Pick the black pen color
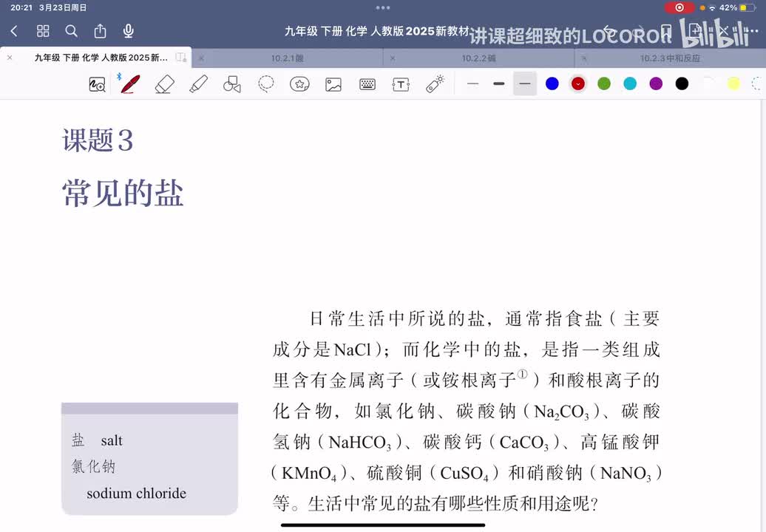 click(682, 84)
